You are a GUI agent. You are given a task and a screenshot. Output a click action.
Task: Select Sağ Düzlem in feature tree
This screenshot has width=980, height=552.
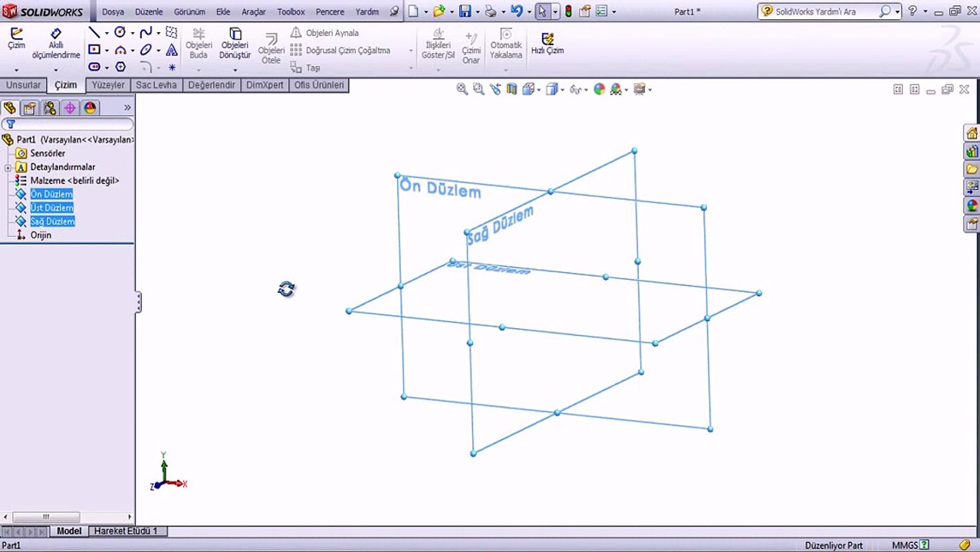52,222
